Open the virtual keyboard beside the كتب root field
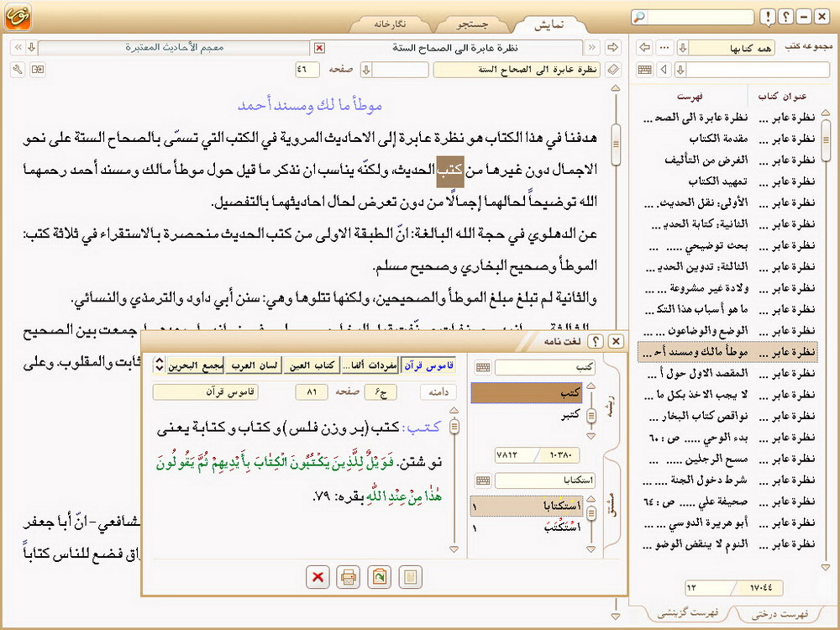 pos(483,368)
